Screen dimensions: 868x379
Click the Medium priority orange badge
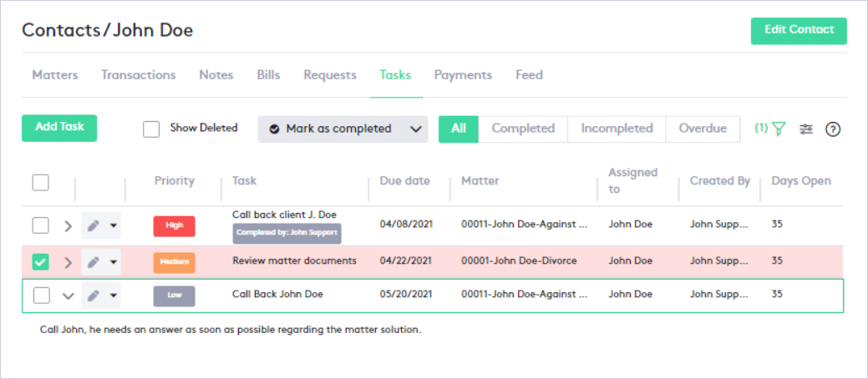pos(174,261)
